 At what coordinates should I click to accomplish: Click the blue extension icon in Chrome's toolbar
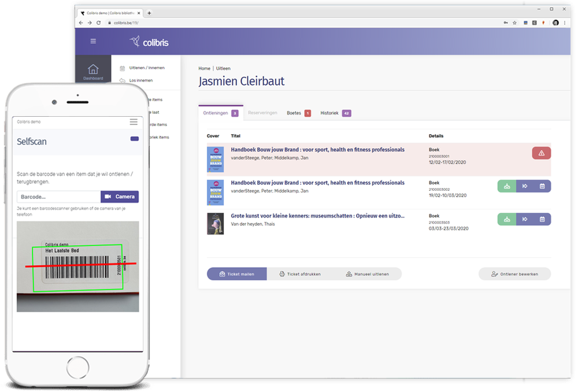coord(525,23)
